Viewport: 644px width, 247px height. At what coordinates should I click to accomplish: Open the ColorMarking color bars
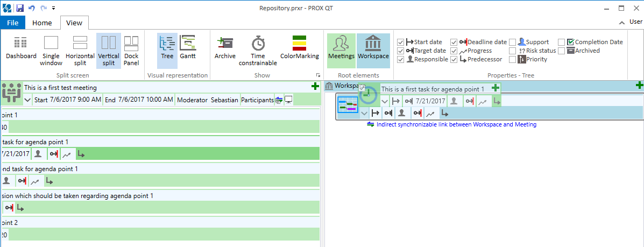[299, 48]
